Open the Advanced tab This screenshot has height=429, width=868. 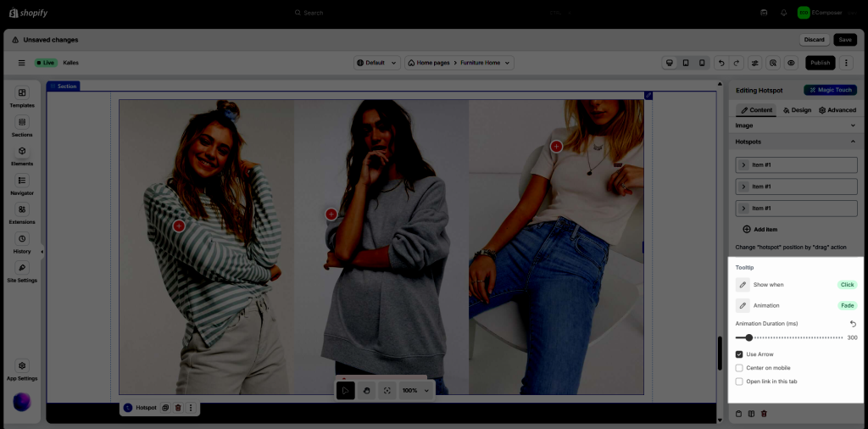(837, 110)
